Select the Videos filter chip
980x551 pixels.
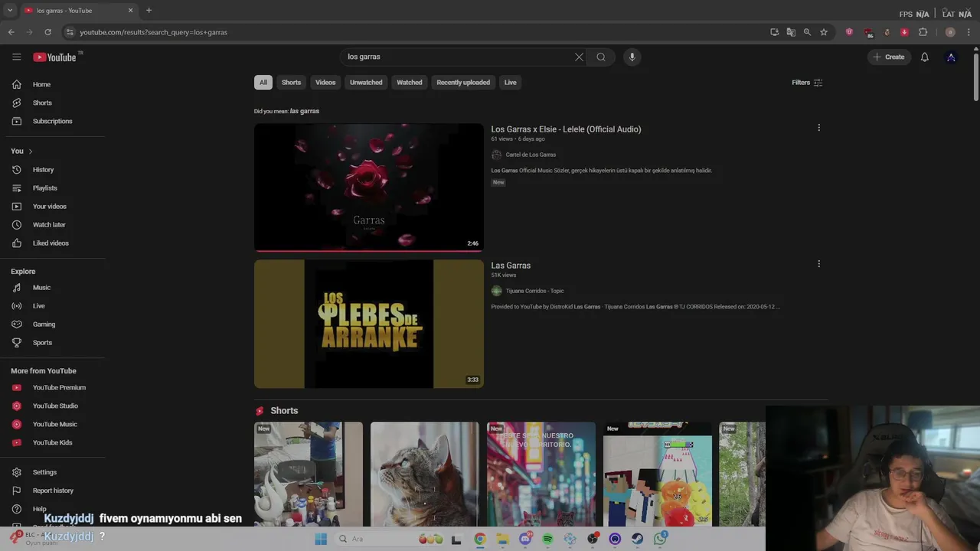click(325, 83)
